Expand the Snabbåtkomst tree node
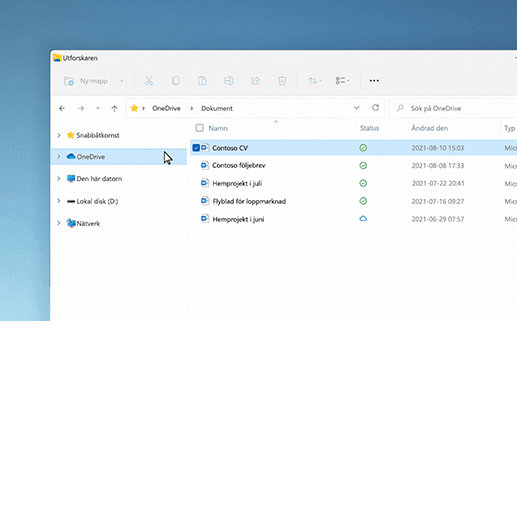The image size is (517, 517). pos(59,135)
